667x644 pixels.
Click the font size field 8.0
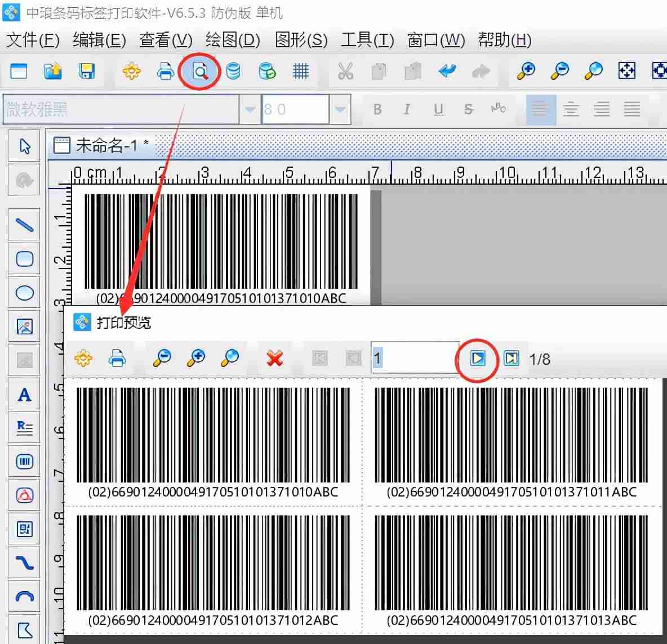pyautogui.click(x=295, y=110)
